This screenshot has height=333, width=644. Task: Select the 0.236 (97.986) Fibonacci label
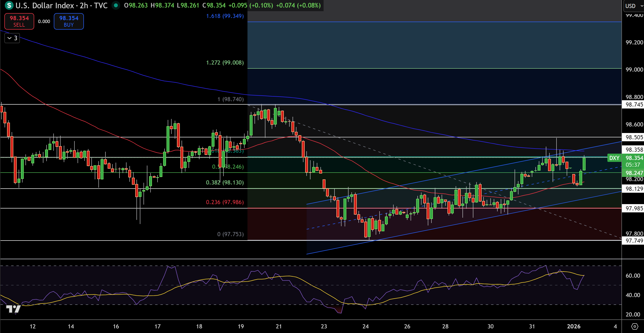(x=225, y=202)
